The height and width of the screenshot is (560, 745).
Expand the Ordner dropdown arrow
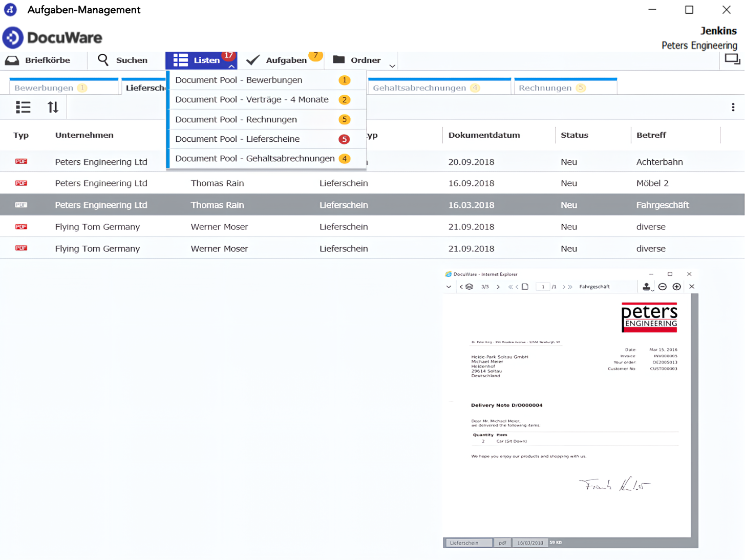click(x=392, y=66)
